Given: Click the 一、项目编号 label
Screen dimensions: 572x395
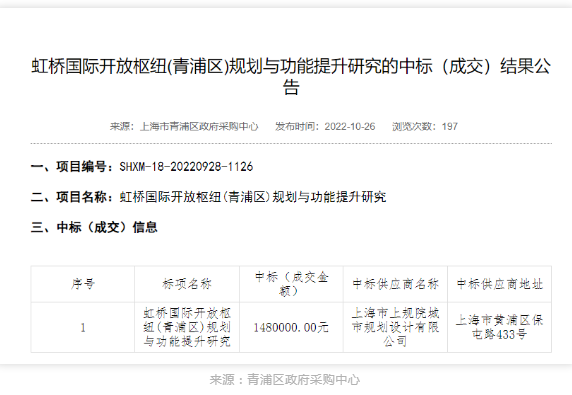Looking at the screenshot, I should 74,167.
